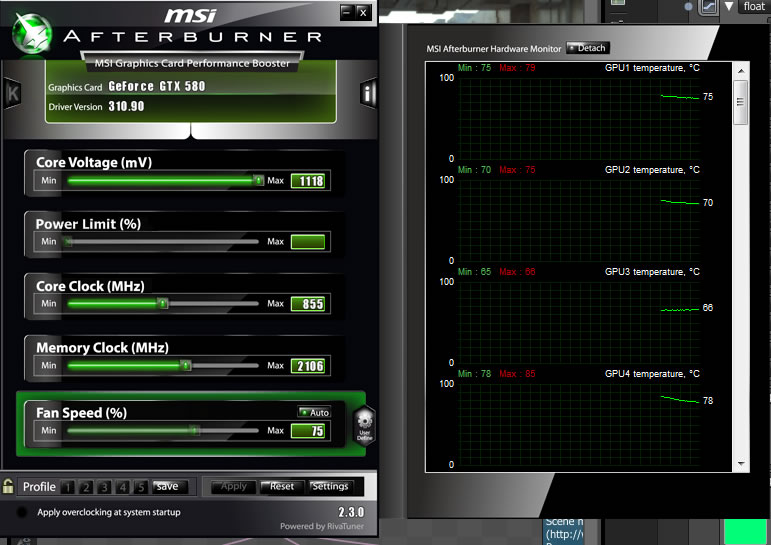The height and width of the screenshot is (545, 771).
Task: Click the Memory Clock slider handle
Action: click(185, 365)
